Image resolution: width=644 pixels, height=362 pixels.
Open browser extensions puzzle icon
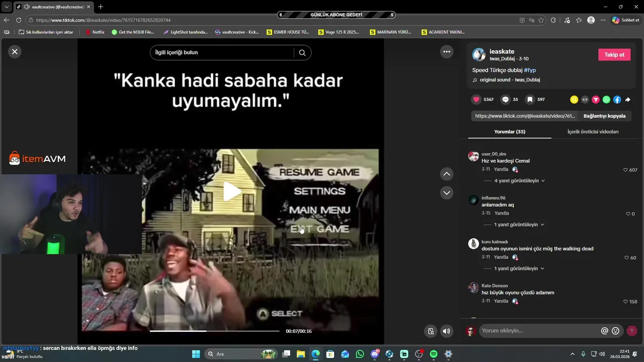[553, 20]
